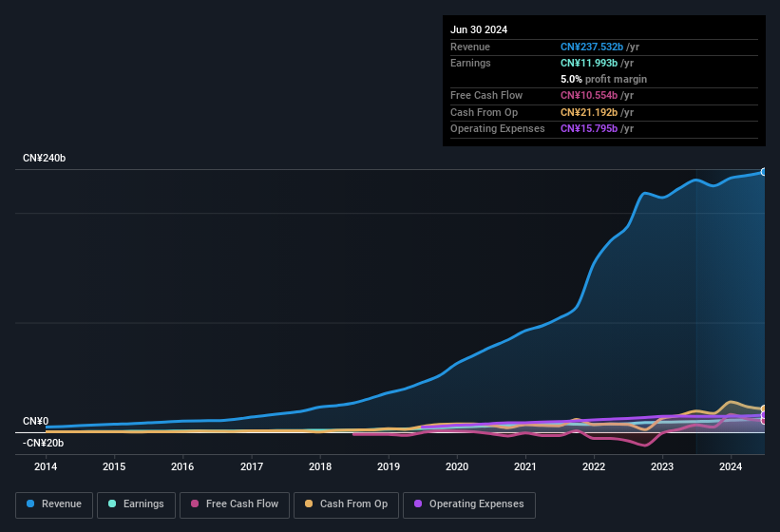Click the Jun 30 2024 tooltip date

point(479,29)
